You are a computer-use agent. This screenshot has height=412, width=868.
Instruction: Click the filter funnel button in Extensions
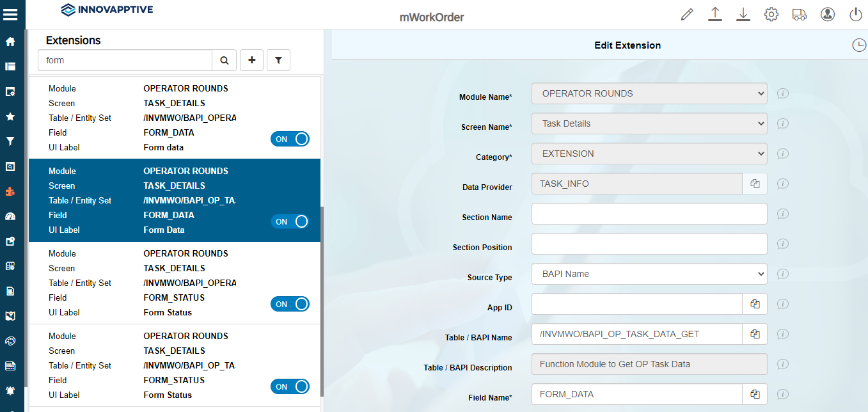pos(278,60)
